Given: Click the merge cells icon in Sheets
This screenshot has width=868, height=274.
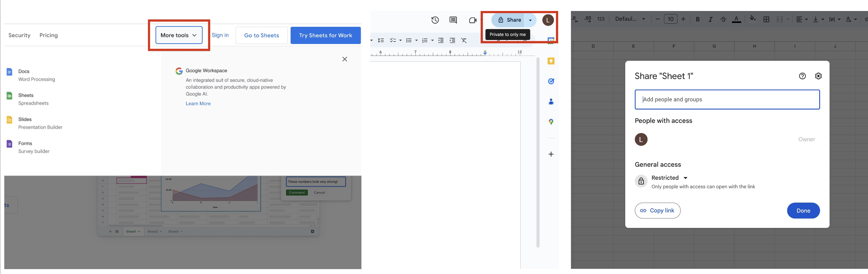Looking at the screenshot, I should click(780, 19).
